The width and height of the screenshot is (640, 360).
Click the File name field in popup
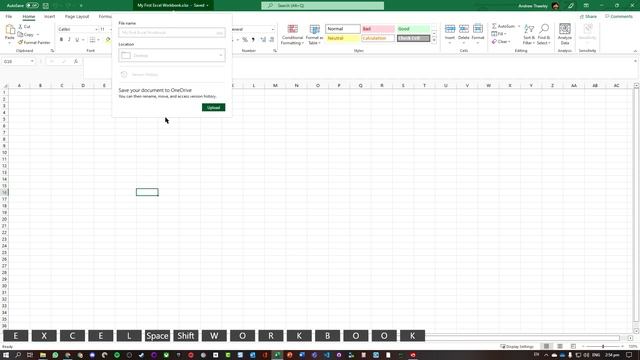click(172, 33)
